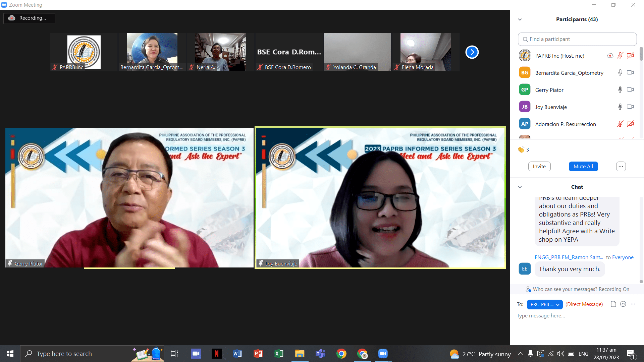The width and height of the screenshot is (644, 362).
Task: Click recording icon next to PAPRB Inc
Action: tap(610, 56)
